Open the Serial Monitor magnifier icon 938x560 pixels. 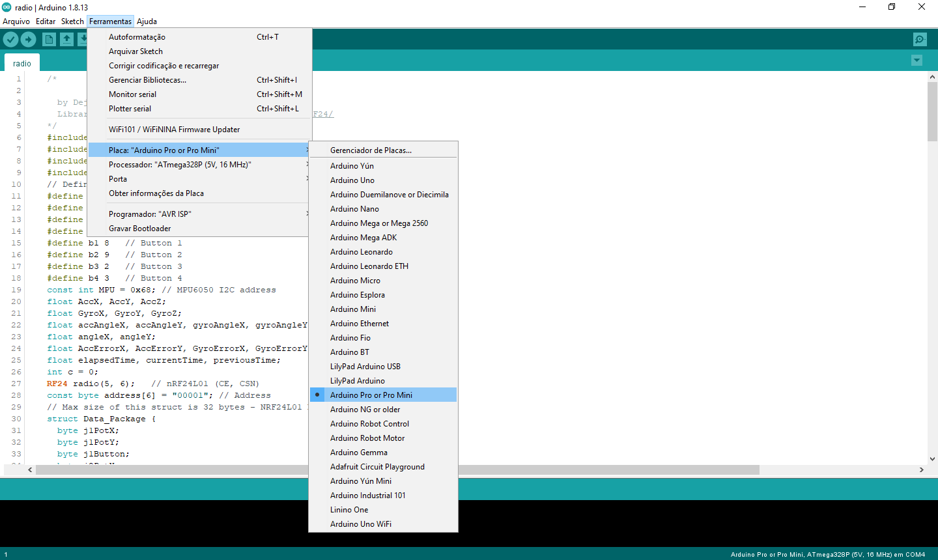(x=919, y=40)
